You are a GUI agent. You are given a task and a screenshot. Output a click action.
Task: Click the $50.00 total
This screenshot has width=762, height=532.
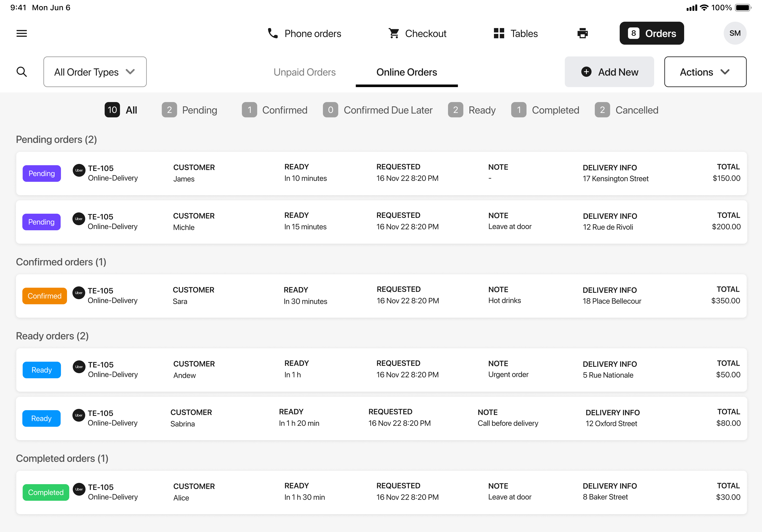[x=728, y=374]
